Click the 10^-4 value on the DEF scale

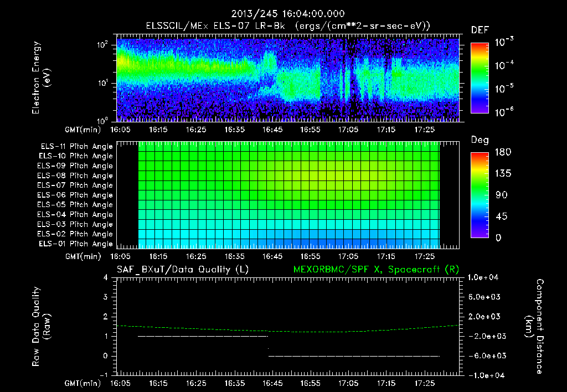pyautogui.click(x=504, y=65)
